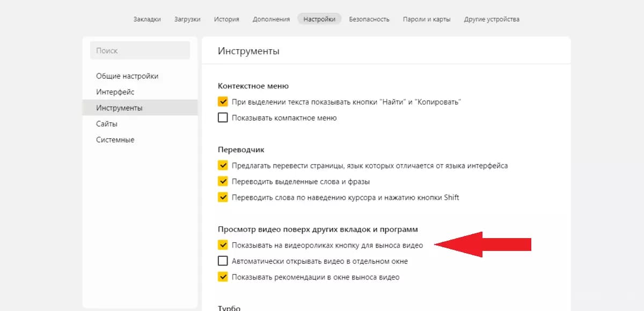Select the Настройки tab

point(319,19)
